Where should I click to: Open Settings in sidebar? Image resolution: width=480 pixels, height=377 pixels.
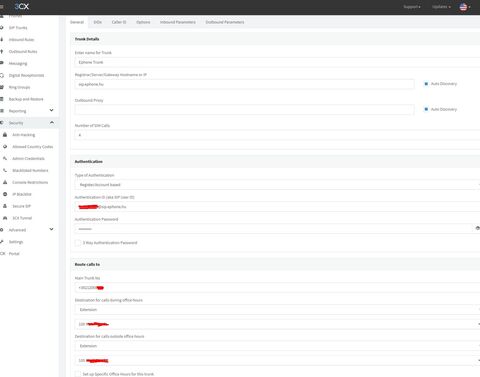[x=16, y=242]
